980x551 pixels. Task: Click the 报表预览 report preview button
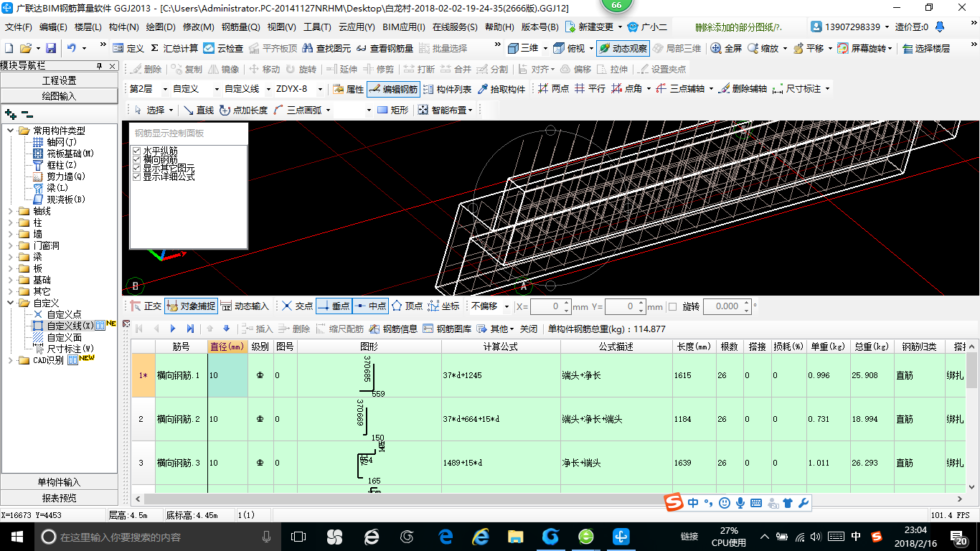59,498
